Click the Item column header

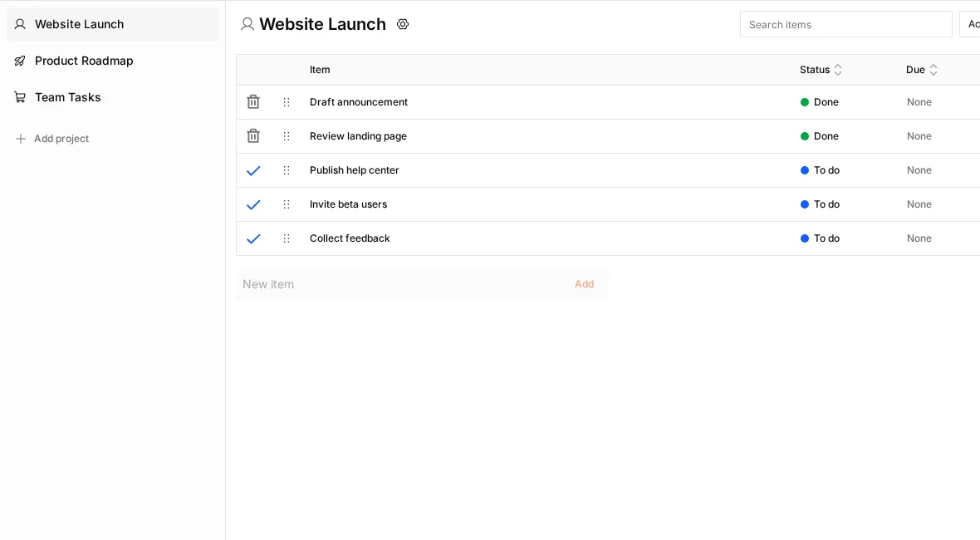pos(320,70)
